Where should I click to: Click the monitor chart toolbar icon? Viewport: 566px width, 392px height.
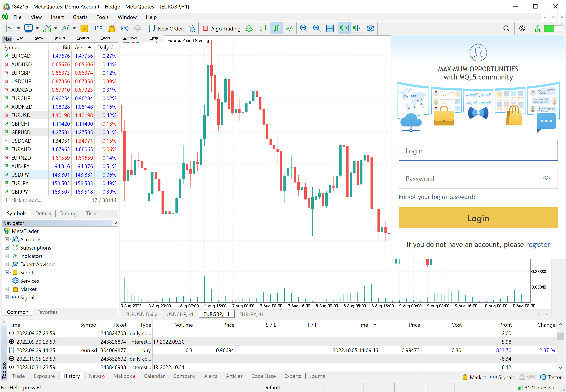pos(29,29)
